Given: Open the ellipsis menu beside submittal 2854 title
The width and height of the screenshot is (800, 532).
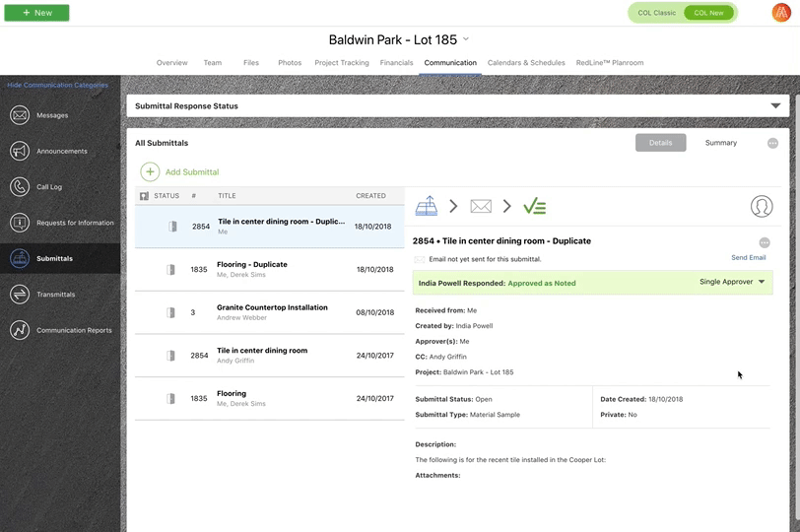Looking at the screenshot, I should click(765, 242).
